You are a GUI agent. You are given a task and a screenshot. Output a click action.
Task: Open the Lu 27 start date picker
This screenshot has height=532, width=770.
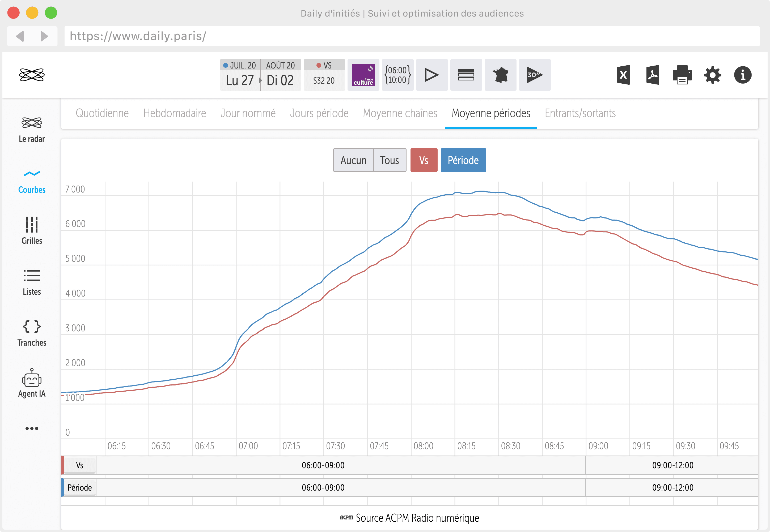point(240,75)
